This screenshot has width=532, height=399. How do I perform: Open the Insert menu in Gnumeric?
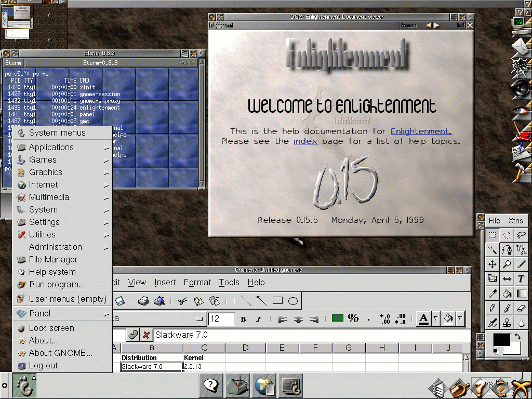coord(165,282)
